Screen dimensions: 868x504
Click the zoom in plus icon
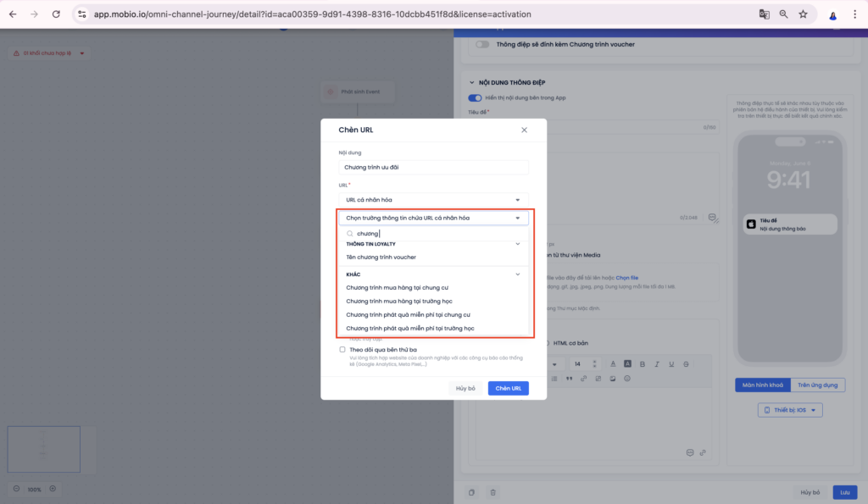click(x=53, y=489)
